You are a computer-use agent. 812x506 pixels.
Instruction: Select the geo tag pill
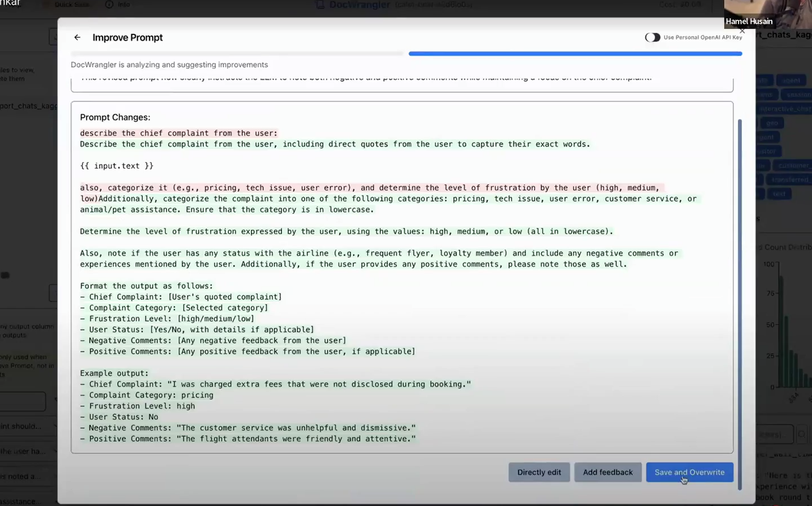pos(772,123)
